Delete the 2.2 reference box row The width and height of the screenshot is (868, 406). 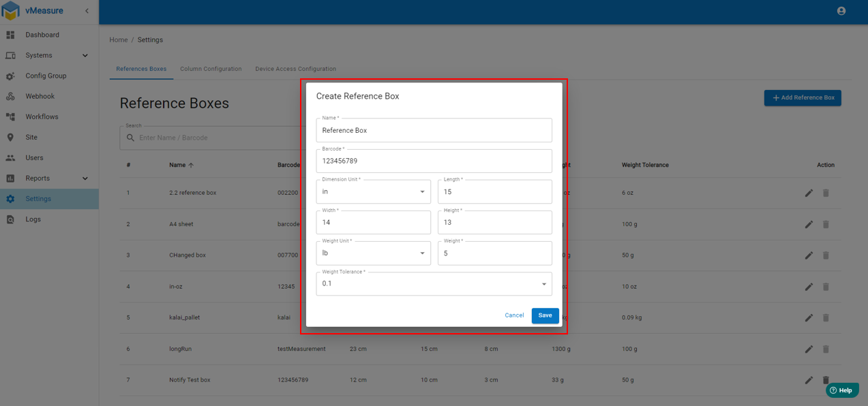coord(826,193)
